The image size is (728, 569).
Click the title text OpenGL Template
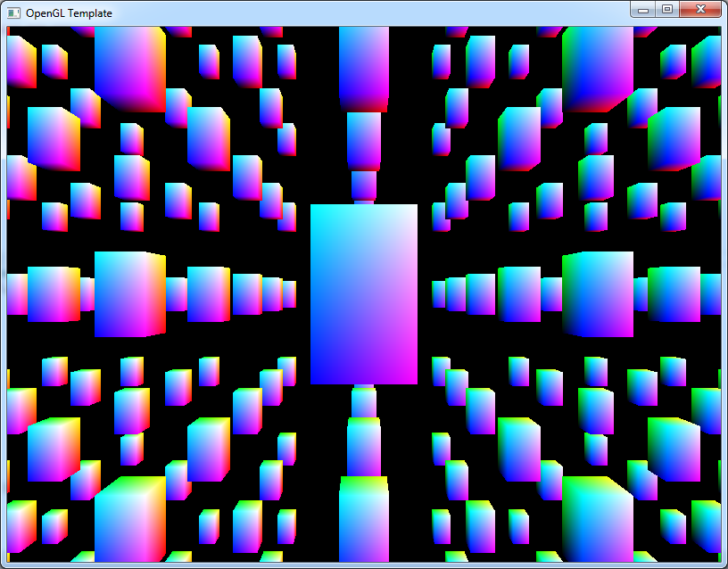click(x=68, y=12)
